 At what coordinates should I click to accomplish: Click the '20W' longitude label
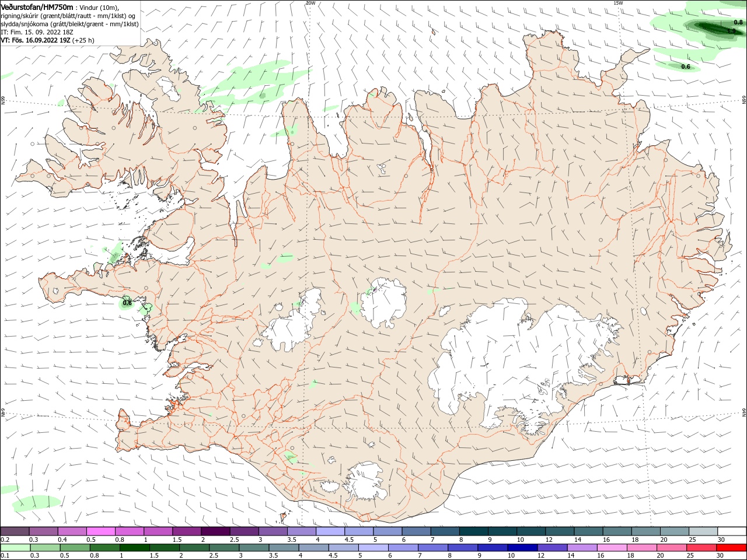310,2
